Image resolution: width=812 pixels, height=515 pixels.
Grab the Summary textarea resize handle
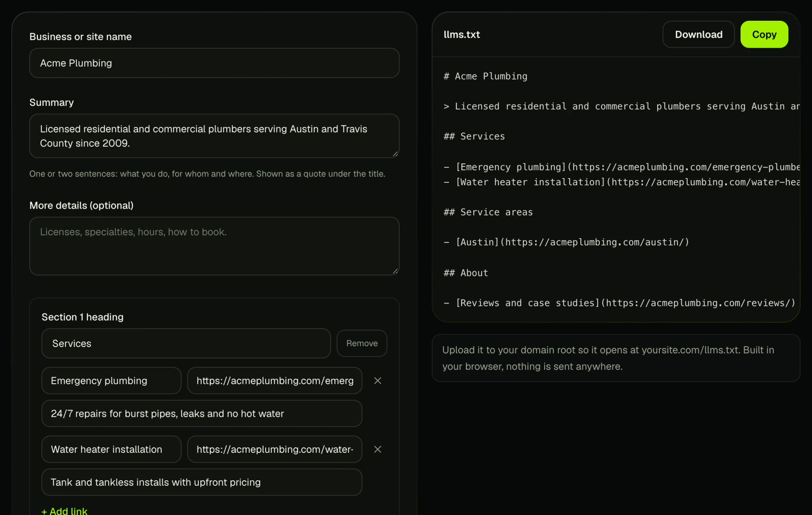click(395, 154)
